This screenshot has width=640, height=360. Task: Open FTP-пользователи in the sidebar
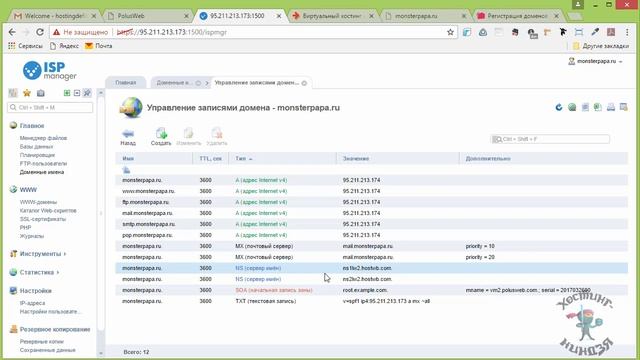43,164
